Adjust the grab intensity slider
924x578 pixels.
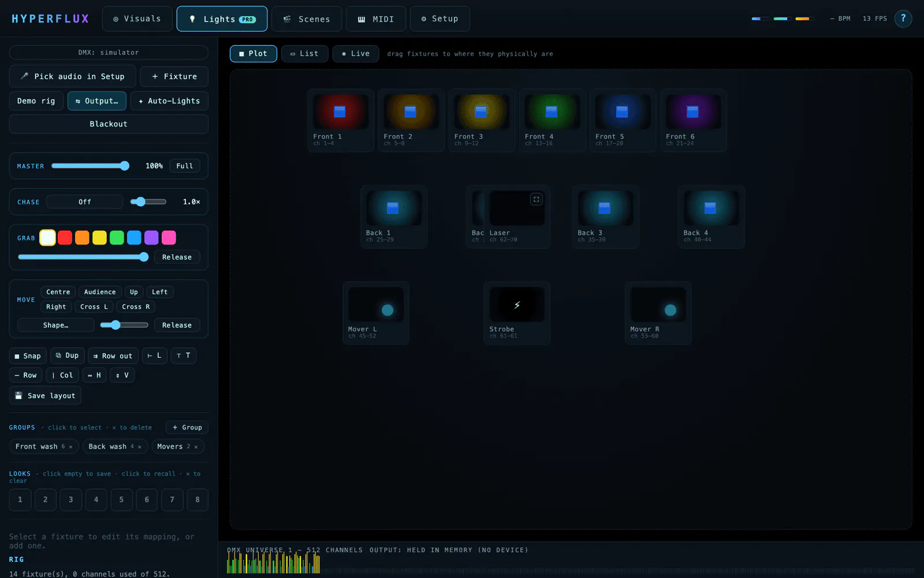pos(83,257)
